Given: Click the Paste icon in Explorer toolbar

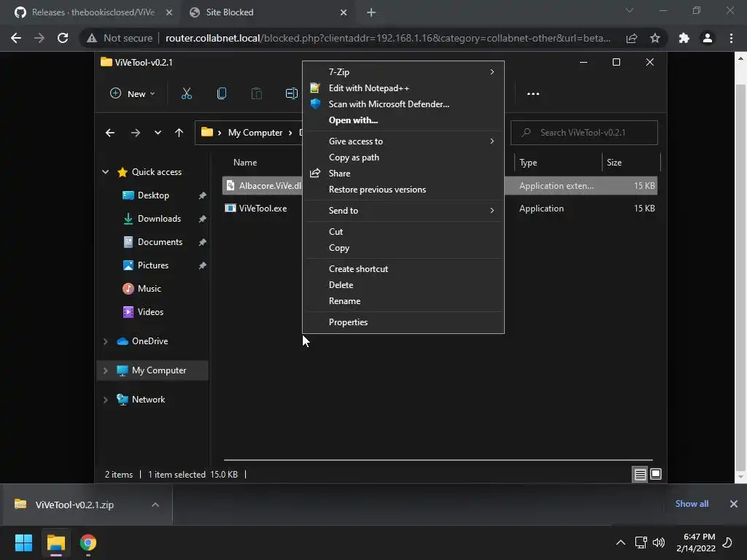Looking at the screenshot, I should click(x=256, y=94).
